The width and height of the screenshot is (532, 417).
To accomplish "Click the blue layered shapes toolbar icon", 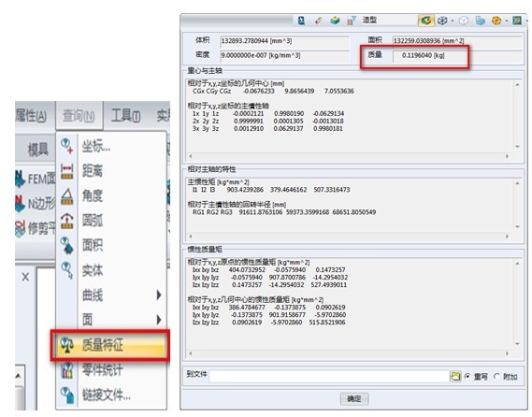I will [x=480, y=21].
